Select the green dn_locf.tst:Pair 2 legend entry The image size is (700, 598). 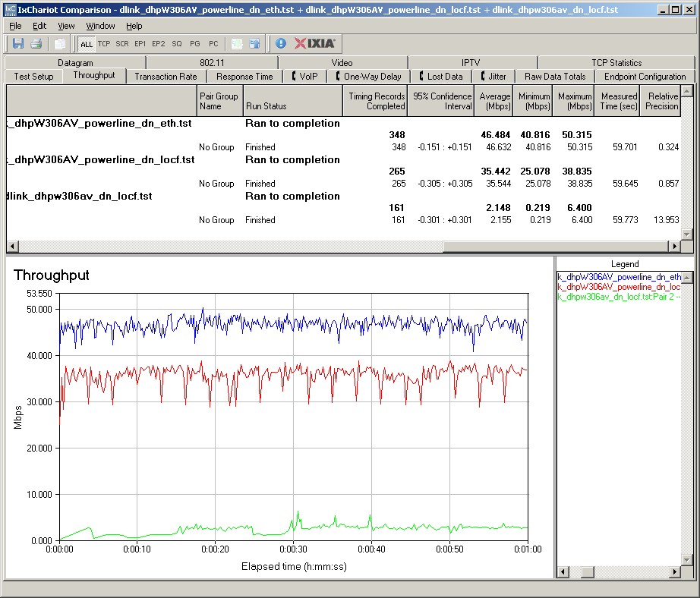pyautogui.click(x=620, y=297)
